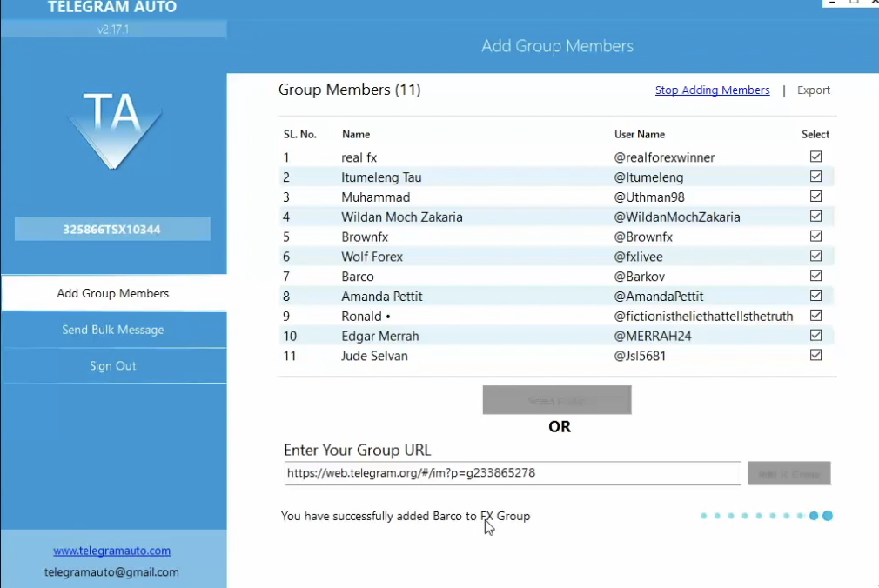Click the telegramauto@gmail.com email text
The width and height of the screenshot is (879, 588).
coord(111,572)
